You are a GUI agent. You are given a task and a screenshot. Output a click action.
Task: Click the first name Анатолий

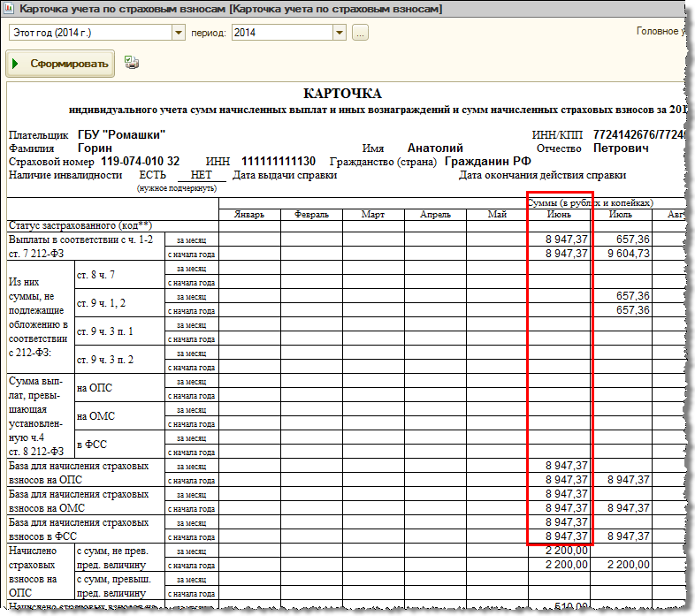[435, 148]
